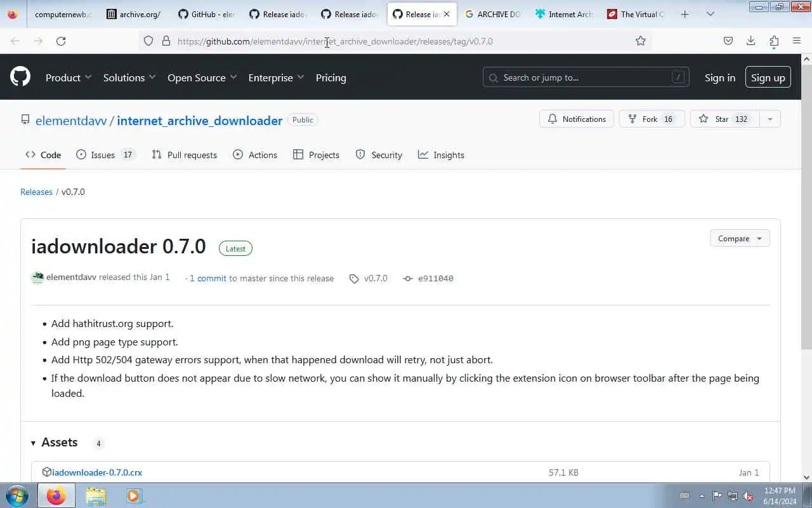Click Firefox in the Windows taskbar
The width and height of the screenshot is (812, 508).
pyautogui.click(x=56, y=495)
